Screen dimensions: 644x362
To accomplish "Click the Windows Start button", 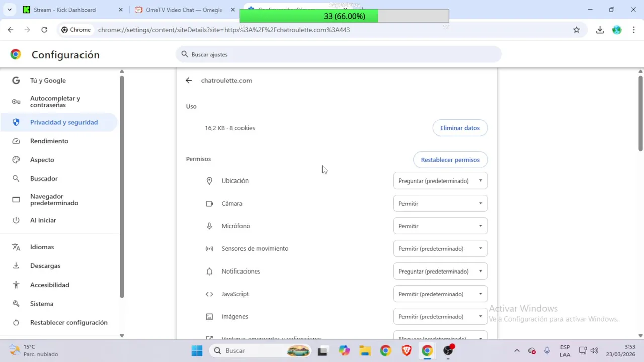I will click(x=197, y=351).
